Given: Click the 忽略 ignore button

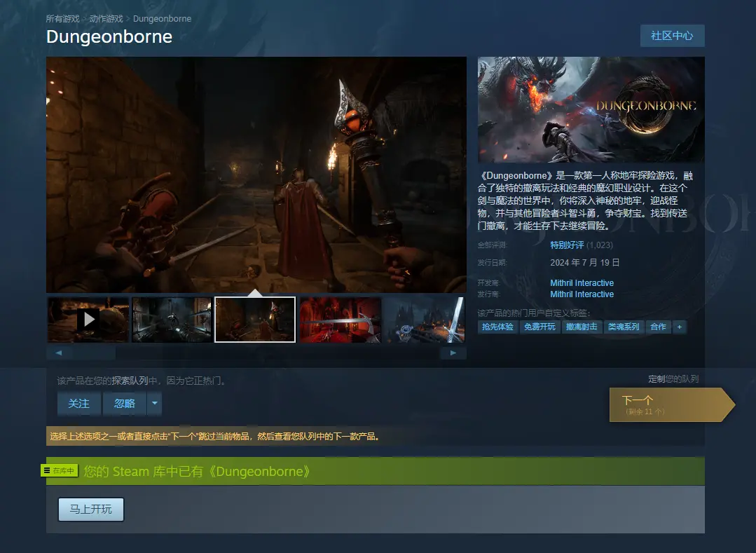Looking at the screenshot, I should [125, 403].
